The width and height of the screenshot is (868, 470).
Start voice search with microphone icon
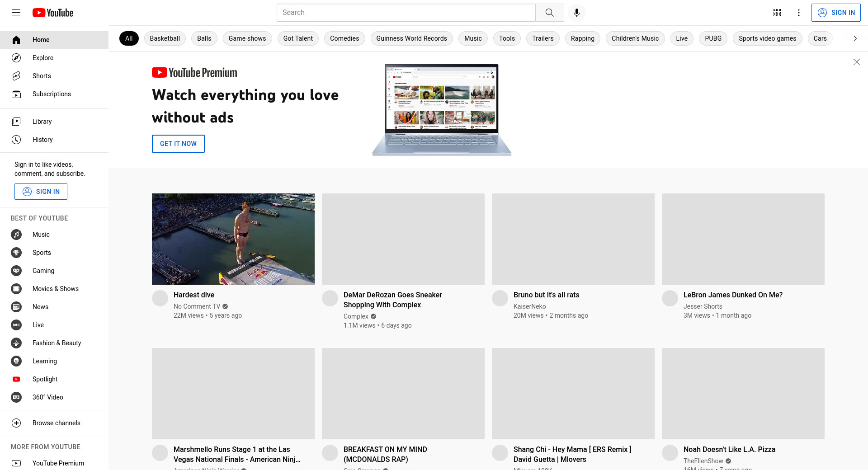click(576, 13)
